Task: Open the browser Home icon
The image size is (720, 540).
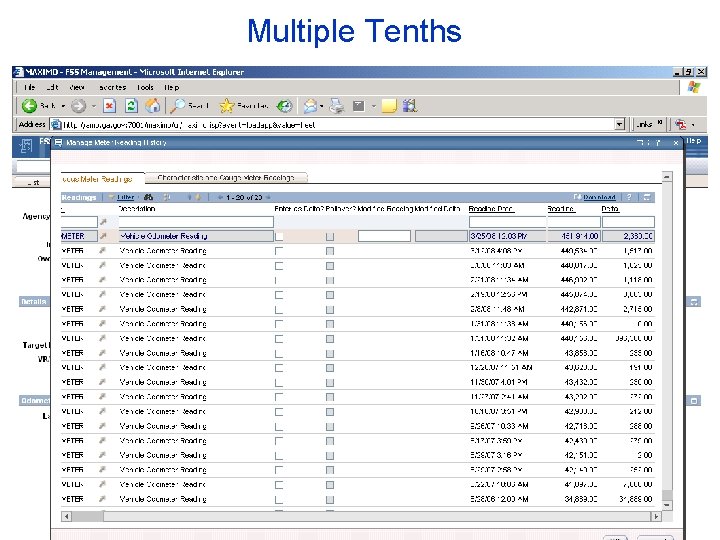Action: [153, 106]
